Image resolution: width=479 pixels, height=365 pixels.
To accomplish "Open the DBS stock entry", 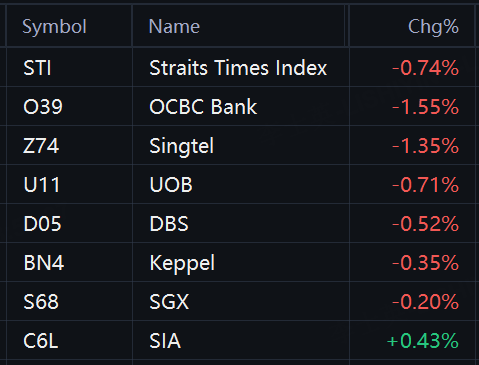I will click(169, 224).
